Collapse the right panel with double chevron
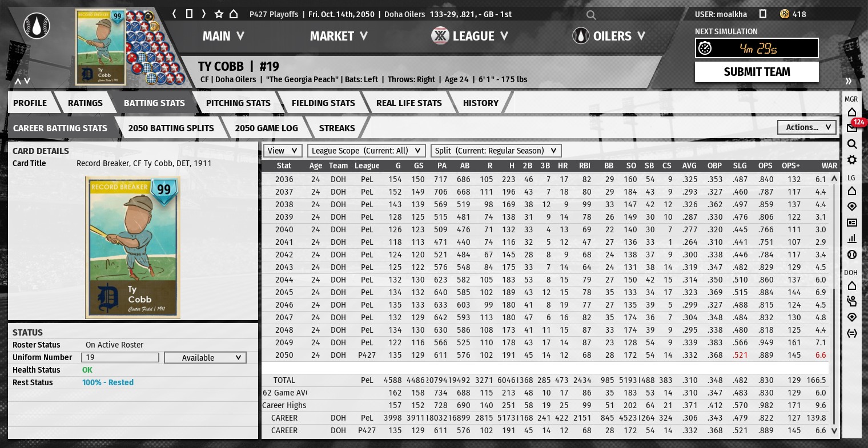Viewport: 868px width, 448px height. tap(849, 81)
